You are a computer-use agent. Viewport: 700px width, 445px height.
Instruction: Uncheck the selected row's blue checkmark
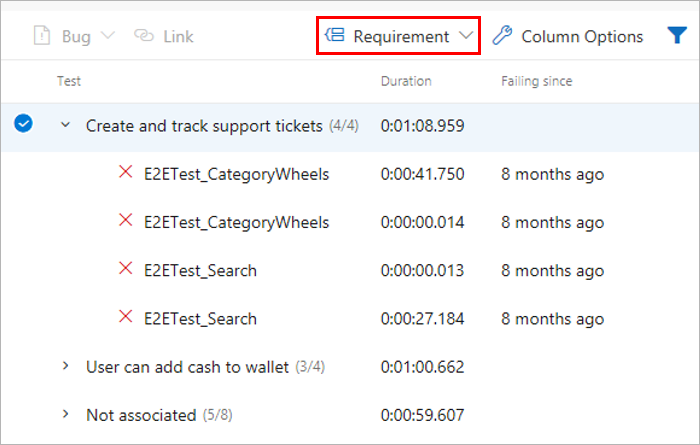(24, 124)
